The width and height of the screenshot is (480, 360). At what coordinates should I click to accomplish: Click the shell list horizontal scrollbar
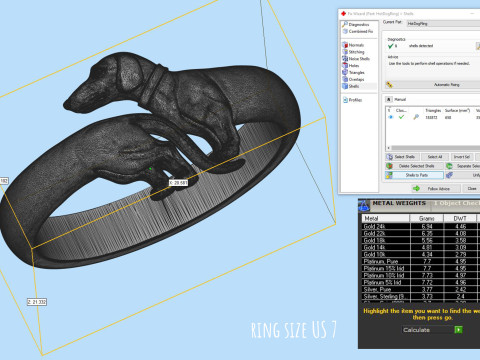tap(436, 148)
